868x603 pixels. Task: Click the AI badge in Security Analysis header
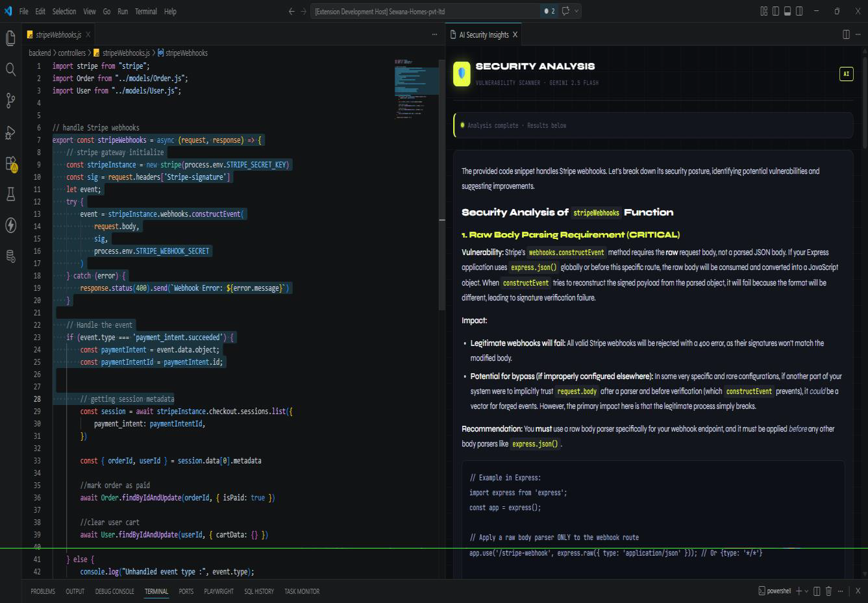coord(846,74)
